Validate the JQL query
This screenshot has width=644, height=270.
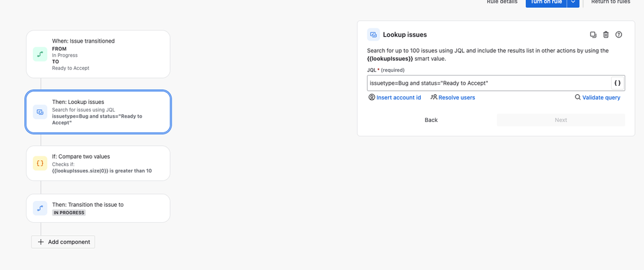click(x=597, y=98)
